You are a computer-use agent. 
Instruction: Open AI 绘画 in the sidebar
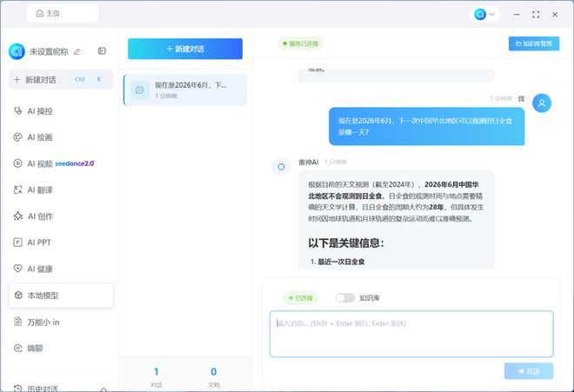[61, 137]
